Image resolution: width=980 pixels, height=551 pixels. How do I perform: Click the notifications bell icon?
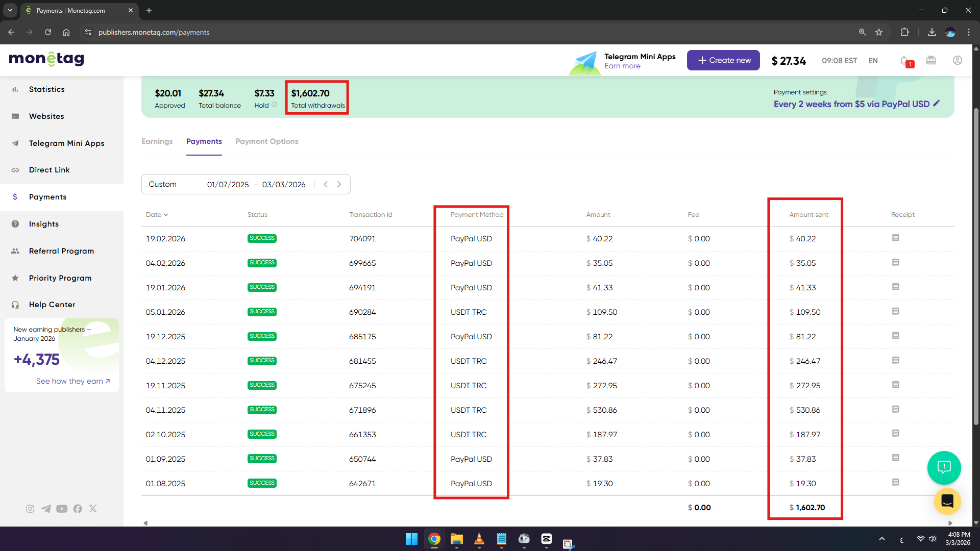click(x=904, y=61)
